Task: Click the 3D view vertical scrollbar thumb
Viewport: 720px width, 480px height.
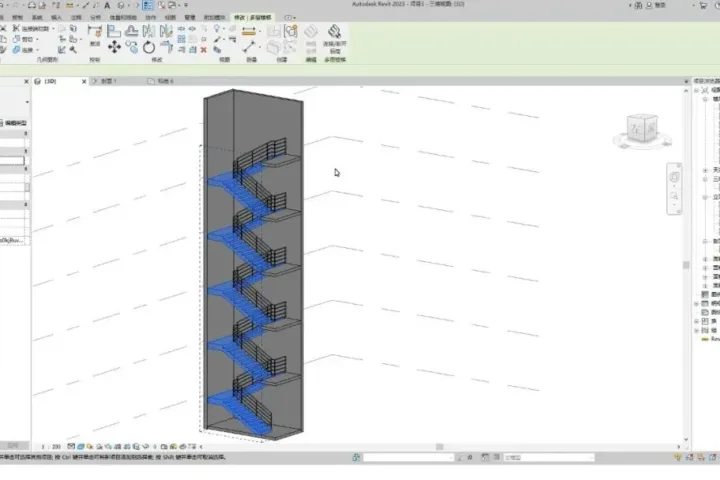Action: (686, 265)
